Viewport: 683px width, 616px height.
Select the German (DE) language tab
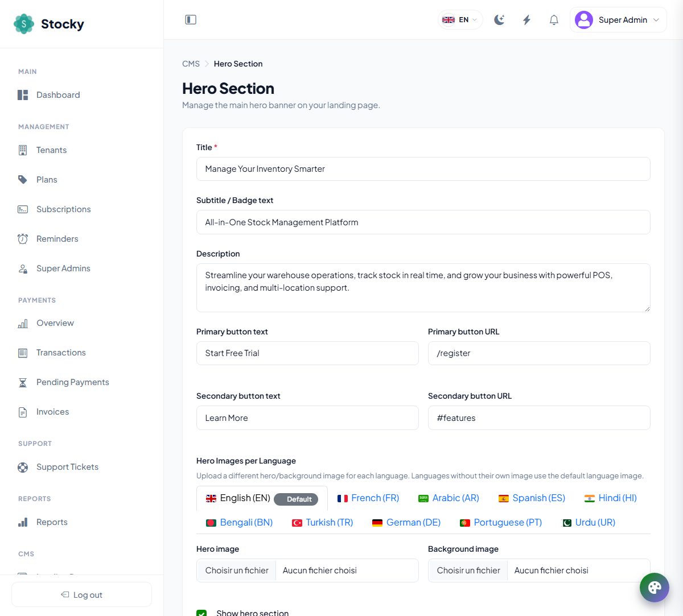406,522
